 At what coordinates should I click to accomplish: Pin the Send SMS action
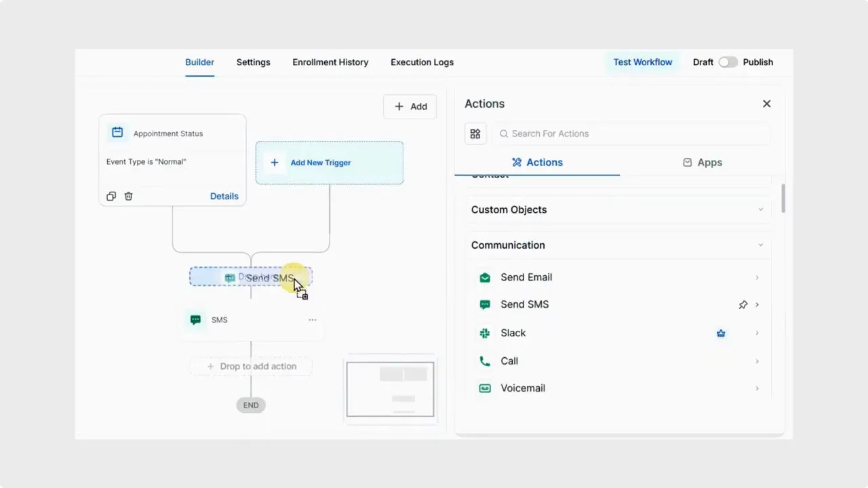tap(743, 304)
